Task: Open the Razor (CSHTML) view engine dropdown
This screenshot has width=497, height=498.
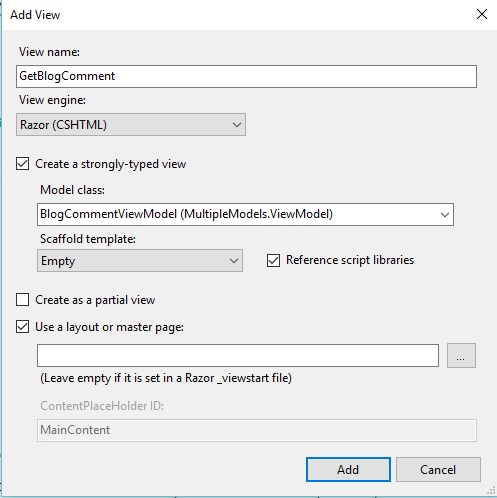Action: tap(131, 125)
